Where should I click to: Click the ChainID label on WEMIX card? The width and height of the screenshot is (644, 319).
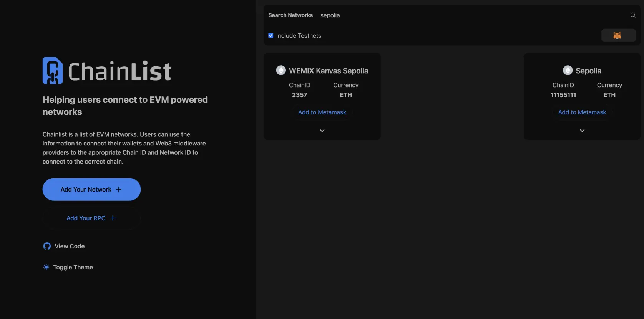(x=300, y=85)
